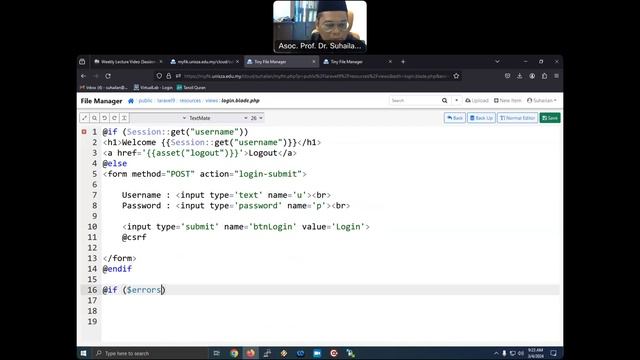Click the browser address bar URL

coord(315,76)
